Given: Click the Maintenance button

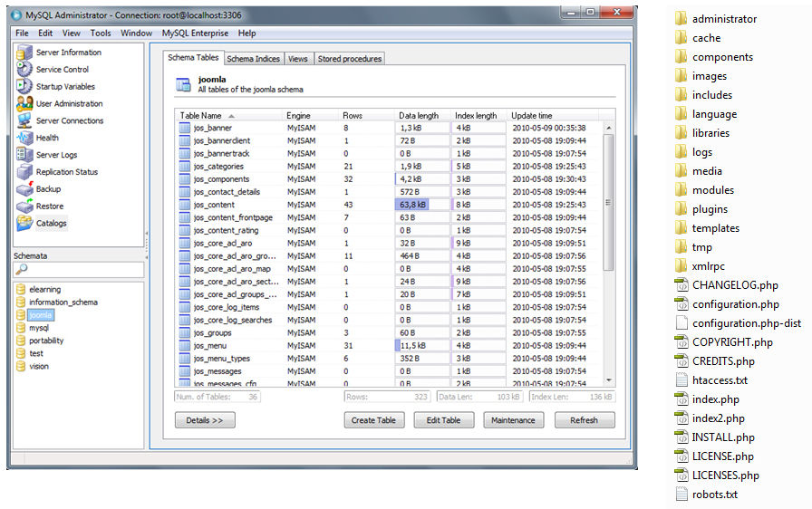Looking at the screenshot, I should pyautogui.click(x=513, y=420).
